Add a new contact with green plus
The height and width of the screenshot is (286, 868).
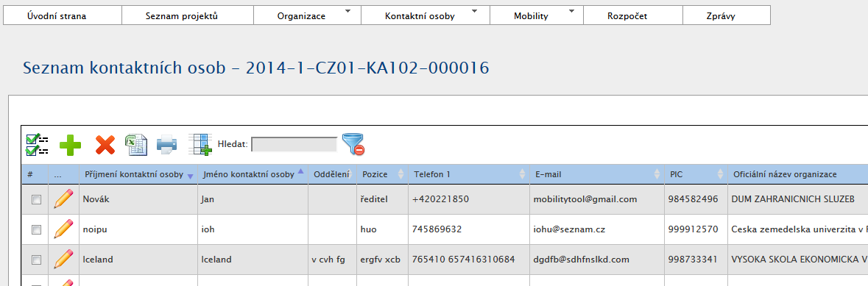[70, 145]
